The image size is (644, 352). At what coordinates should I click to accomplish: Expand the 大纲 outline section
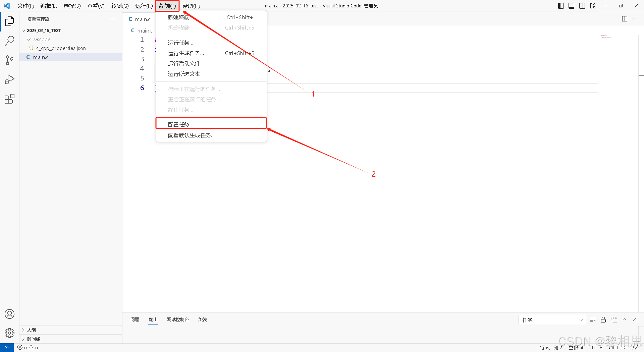pyautogui.click(x=71, y=330)
